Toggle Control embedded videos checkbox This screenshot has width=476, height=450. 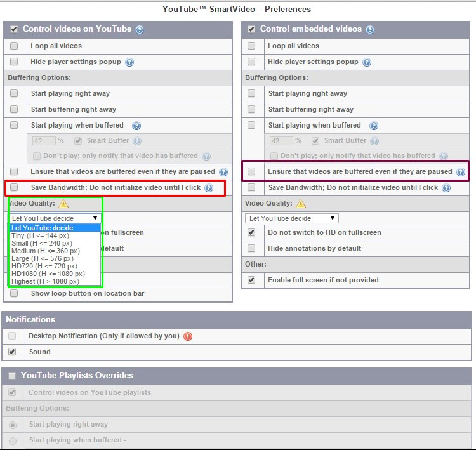pyautogui.click(x=251, y=29)
